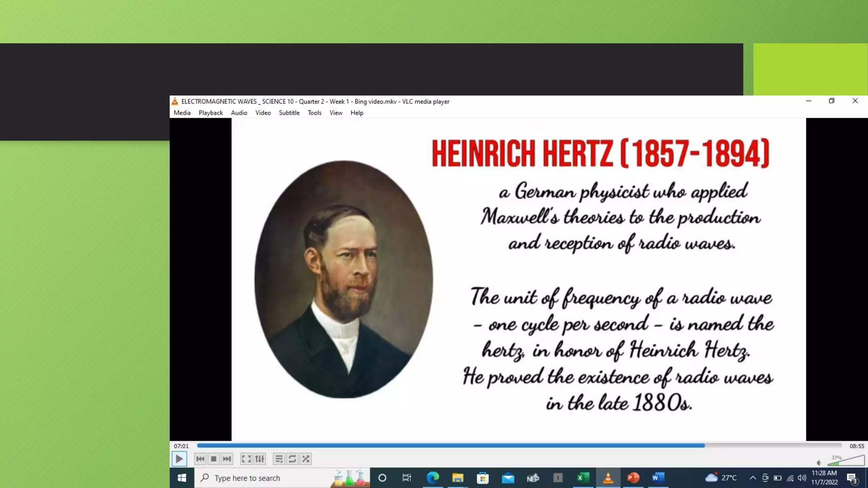Open the Audio menu

point(239,113)
